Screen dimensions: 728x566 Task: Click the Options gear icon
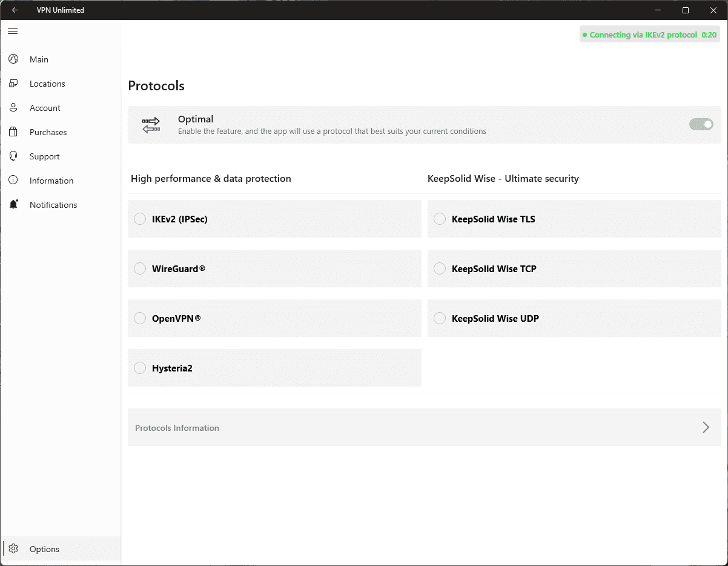pos(13,549)
